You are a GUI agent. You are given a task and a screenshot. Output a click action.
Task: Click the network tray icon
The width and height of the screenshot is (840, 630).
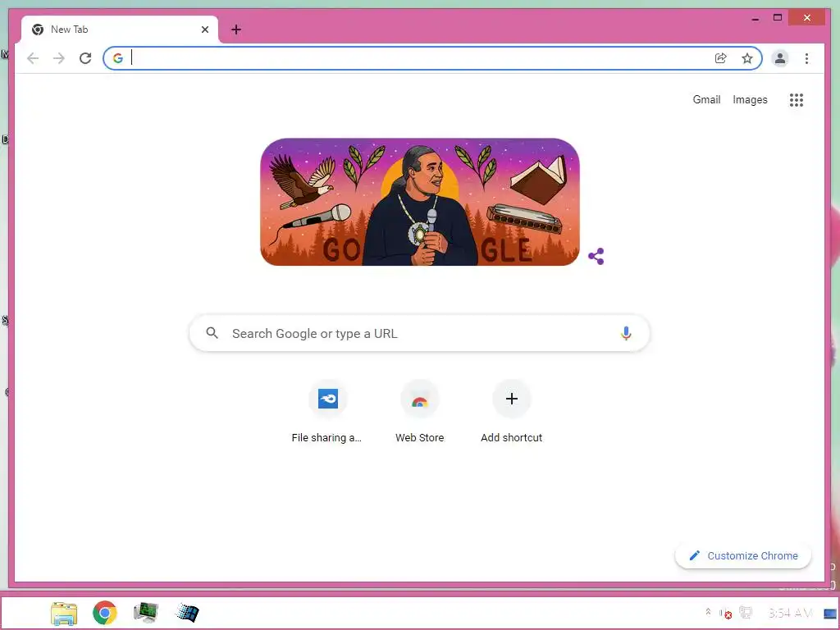point(745,612)
